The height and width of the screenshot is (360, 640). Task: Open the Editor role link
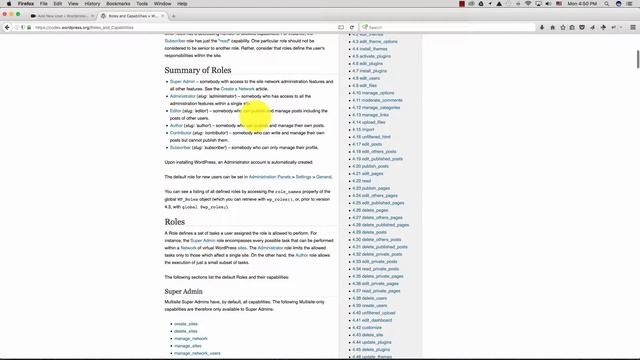[x=176, y=111]
